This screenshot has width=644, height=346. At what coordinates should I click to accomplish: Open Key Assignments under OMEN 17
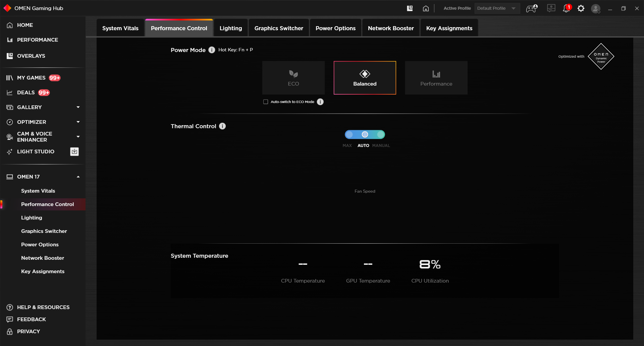43,271
